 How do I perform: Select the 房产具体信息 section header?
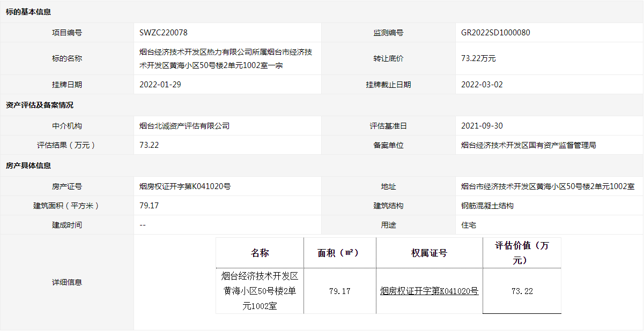click(28, 165)
